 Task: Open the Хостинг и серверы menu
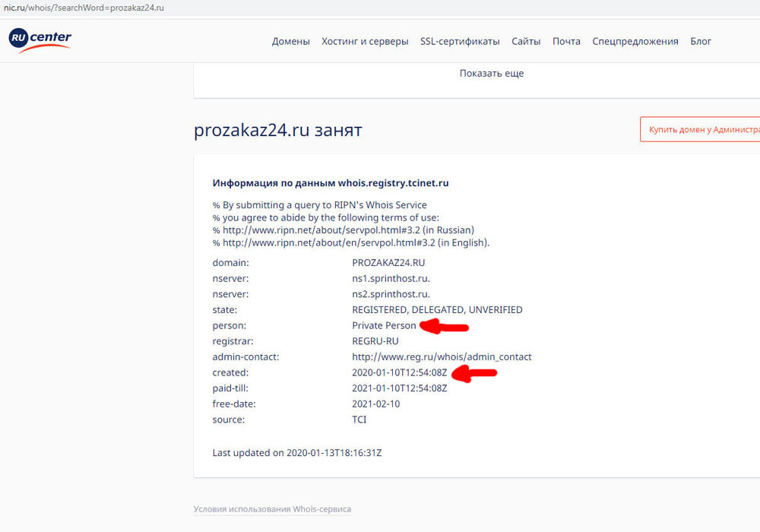coord(365,42)
